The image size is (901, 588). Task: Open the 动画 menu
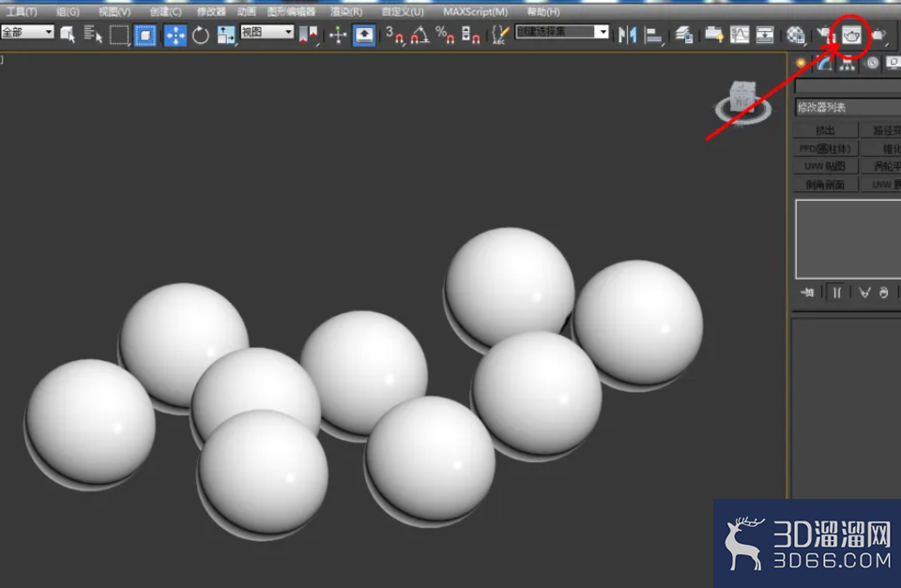pos(247,11)
